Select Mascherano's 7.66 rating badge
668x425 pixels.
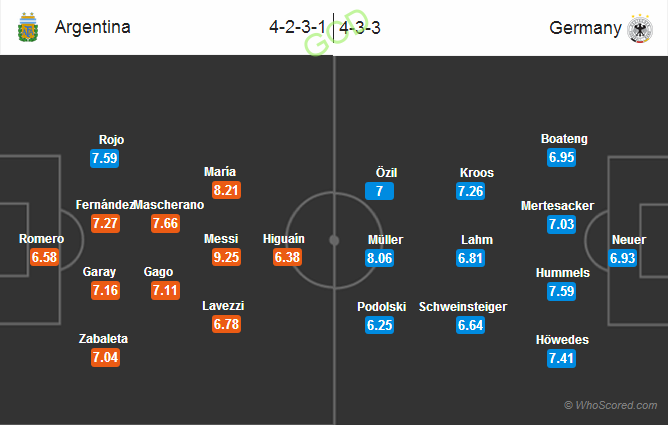pos(165,224)
